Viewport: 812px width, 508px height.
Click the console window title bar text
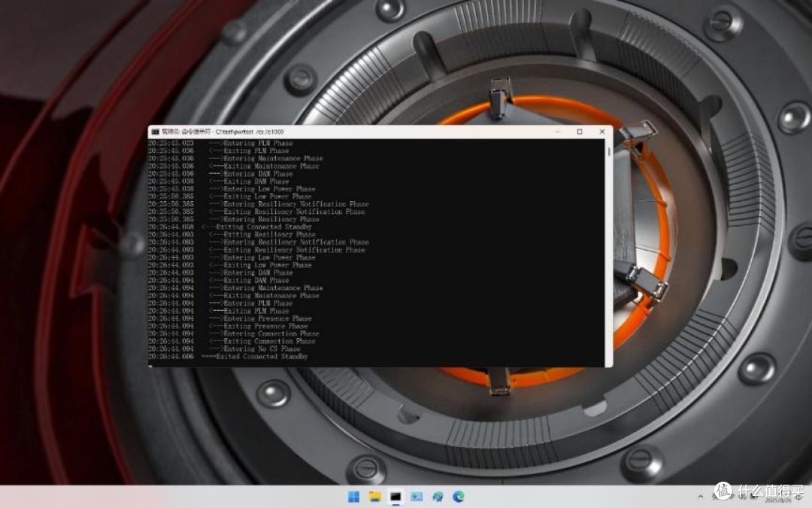[x=223, y=132]
